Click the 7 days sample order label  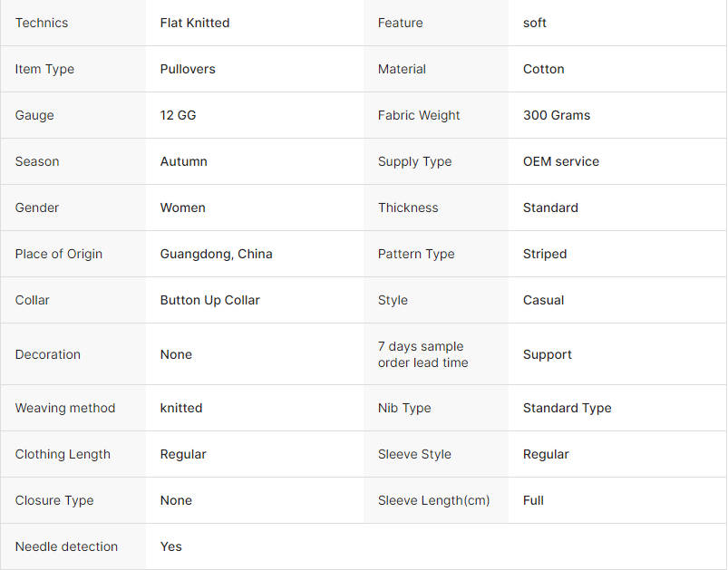click(x=423, y=354)
